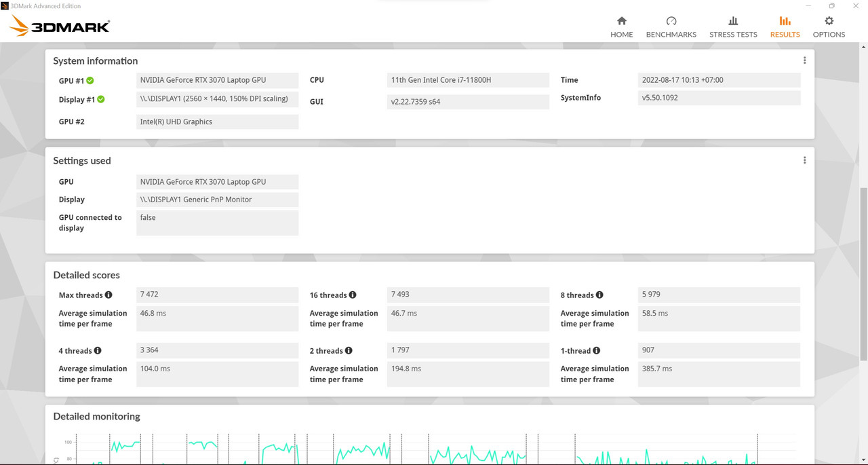Click Display #1 green check icon
This screenshot has width=868, height=465.
101,99
